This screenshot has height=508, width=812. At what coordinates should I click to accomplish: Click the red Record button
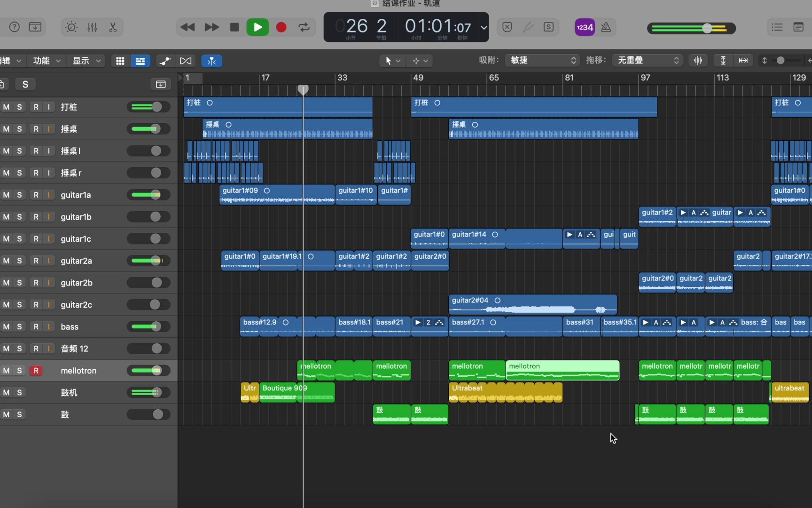point(281,27)
